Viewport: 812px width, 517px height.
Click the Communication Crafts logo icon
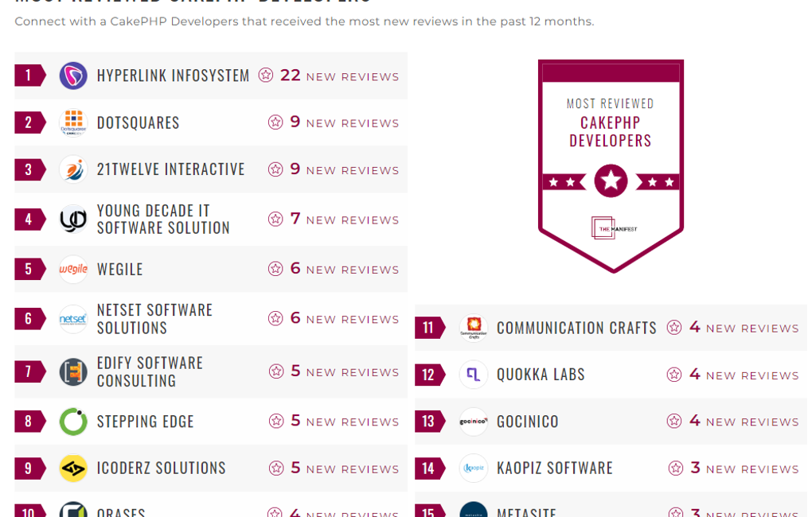474,328
